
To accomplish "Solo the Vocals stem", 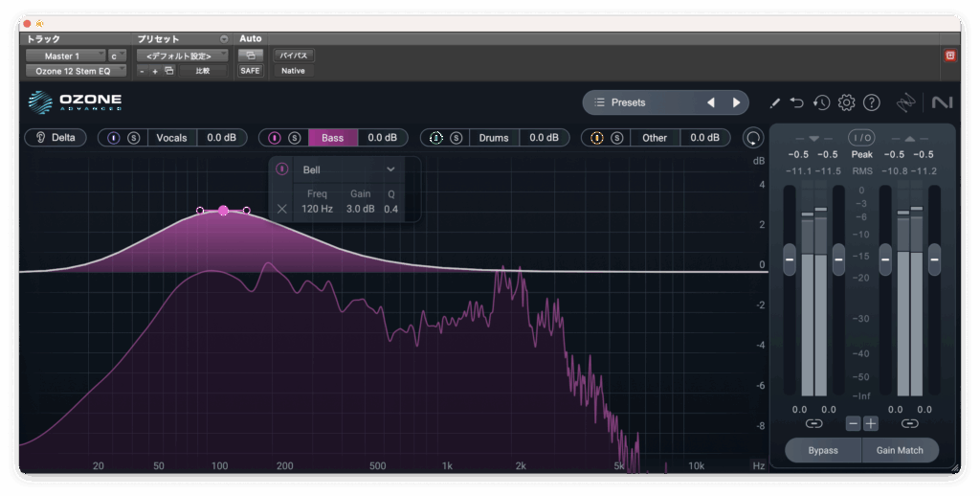I will tap(134, 138).
